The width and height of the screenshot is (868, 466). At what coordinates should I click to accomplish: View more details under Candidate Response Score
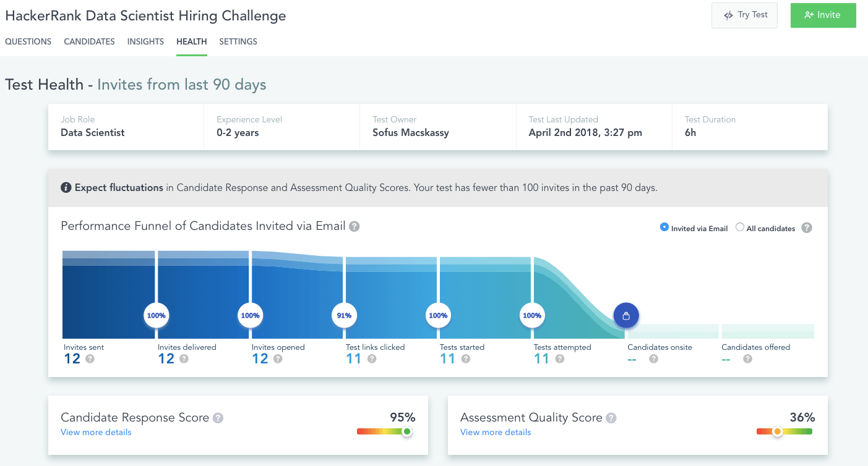pos(96,433)
